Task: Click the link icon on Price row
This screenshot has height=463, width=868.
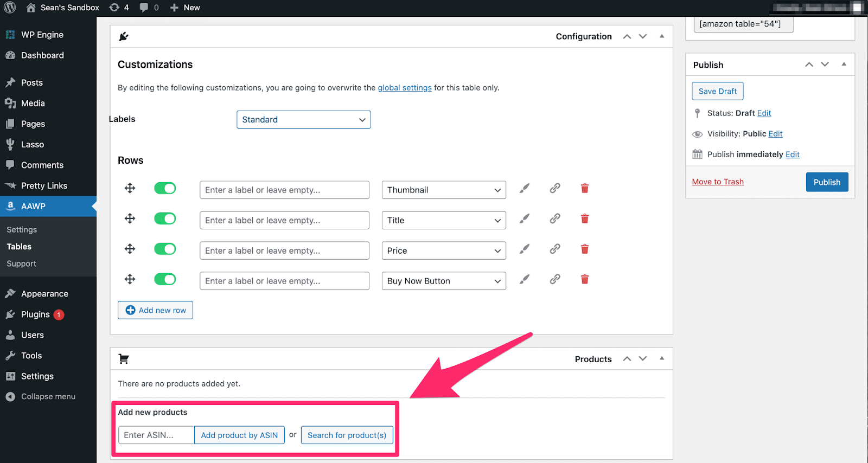Action: 554,249
